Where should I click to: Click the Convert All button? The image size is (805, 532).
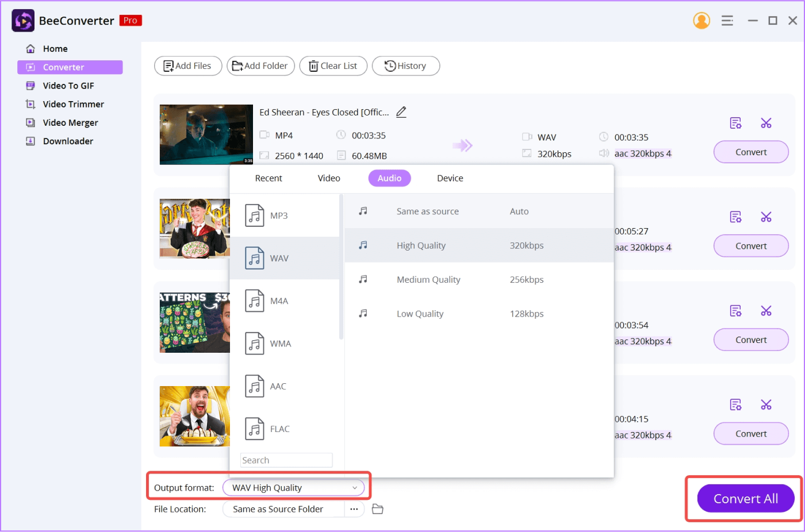point(746,499)
